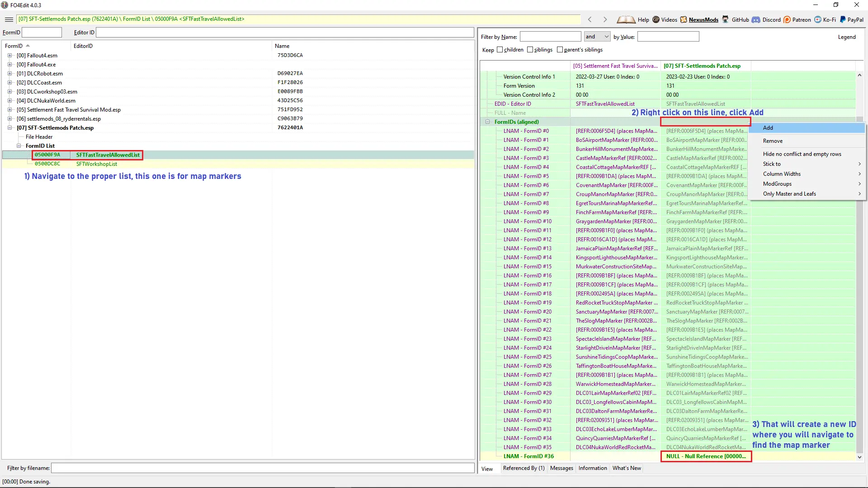Sort by the EditorID column header

click(x=171, y=46)
